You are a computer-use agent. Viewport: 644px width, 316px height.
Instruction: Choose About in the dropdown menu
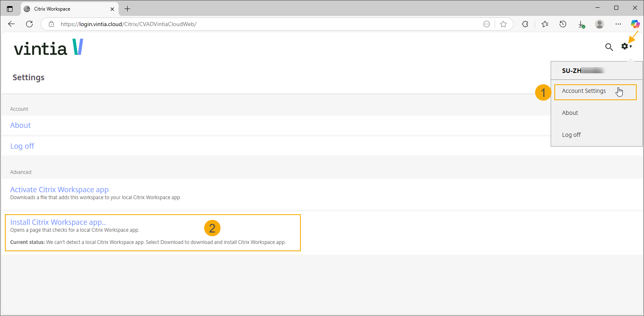570,113
